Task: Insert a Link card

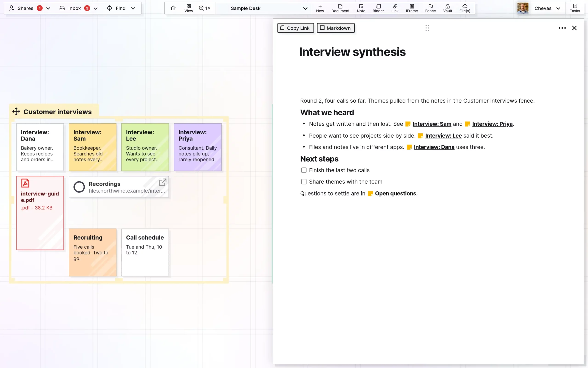Action: (395, 8)
